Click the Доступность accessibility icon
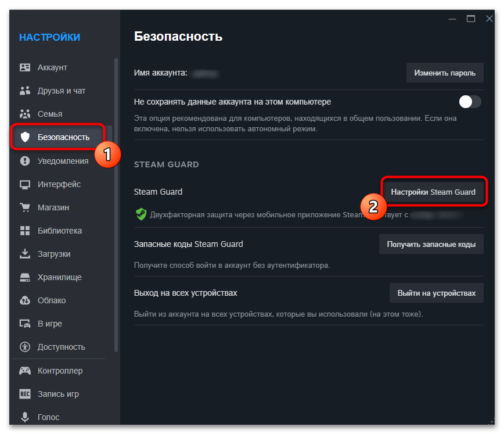 25,347
